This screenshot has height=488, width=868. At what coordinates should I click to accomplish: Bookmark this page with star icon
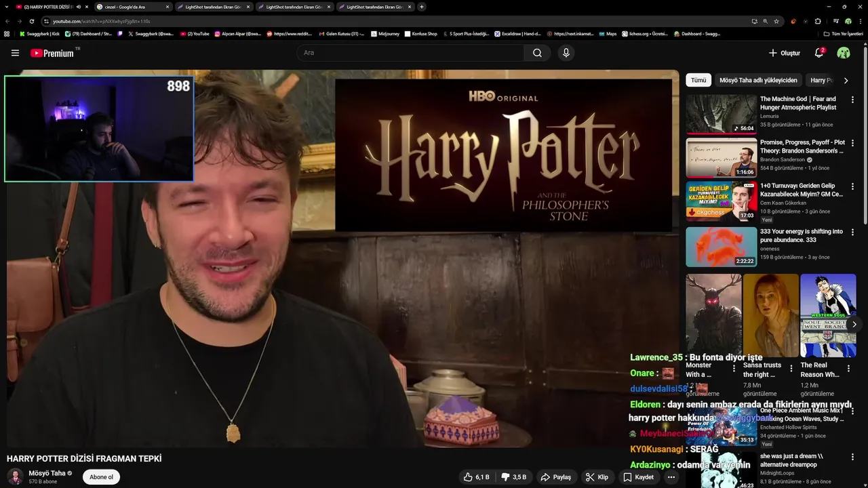[x=776, y=21]
